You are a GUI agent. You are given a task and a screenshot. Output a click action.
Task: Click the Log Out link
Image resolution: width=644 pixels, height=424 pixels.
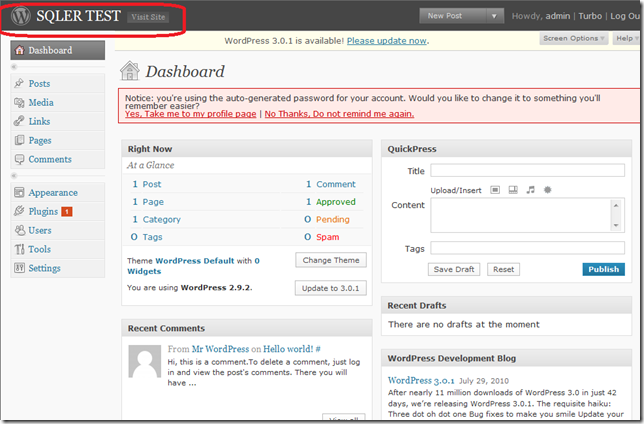(625, 16)
